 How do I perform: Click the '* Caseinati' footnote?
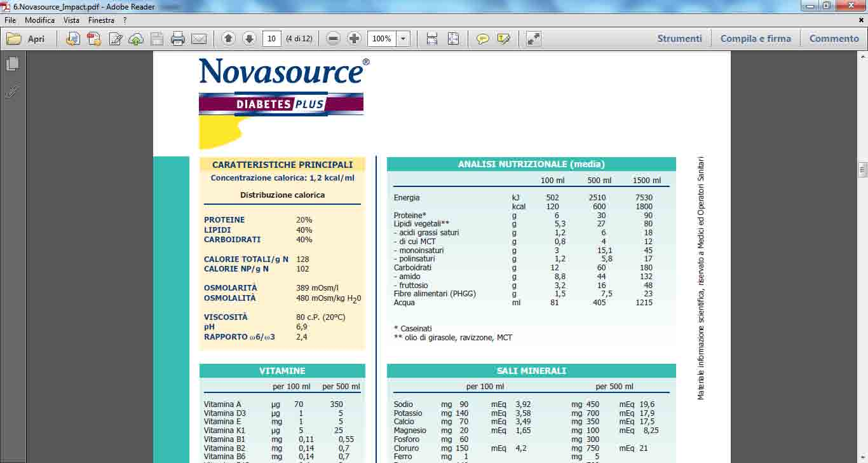[x=413, y=329]
